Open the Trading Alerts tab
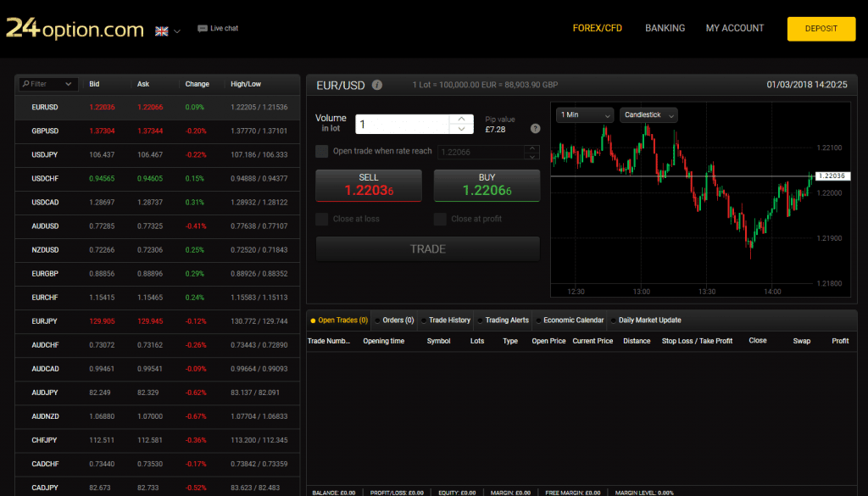Image resolution: width=868 pixels, height=496 pixels. 504,320
